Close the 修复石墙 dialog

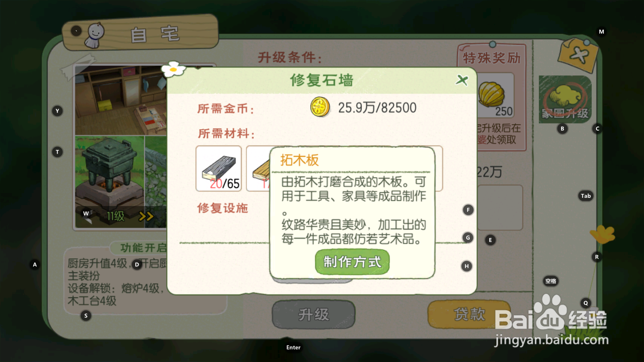click(x=462, y=80)
